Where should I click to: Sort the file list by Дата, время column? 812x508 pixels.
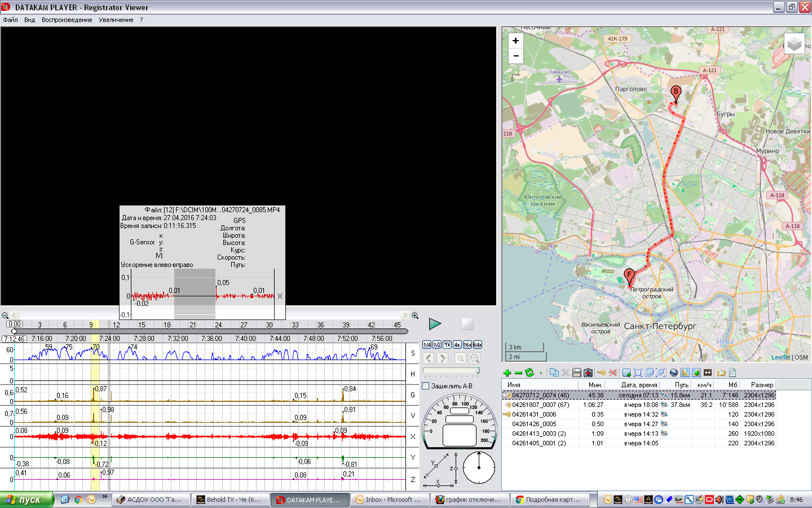[x=638, y=385]
